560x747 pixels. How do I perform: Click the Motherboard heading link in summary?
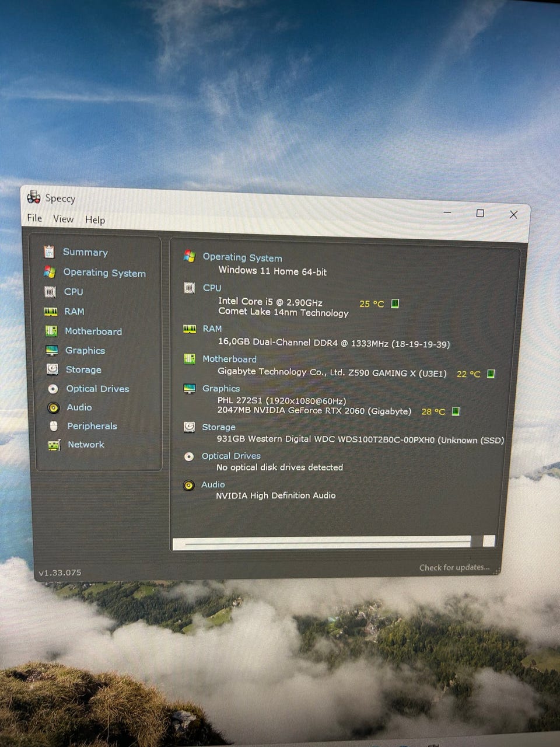pos(229,359)
